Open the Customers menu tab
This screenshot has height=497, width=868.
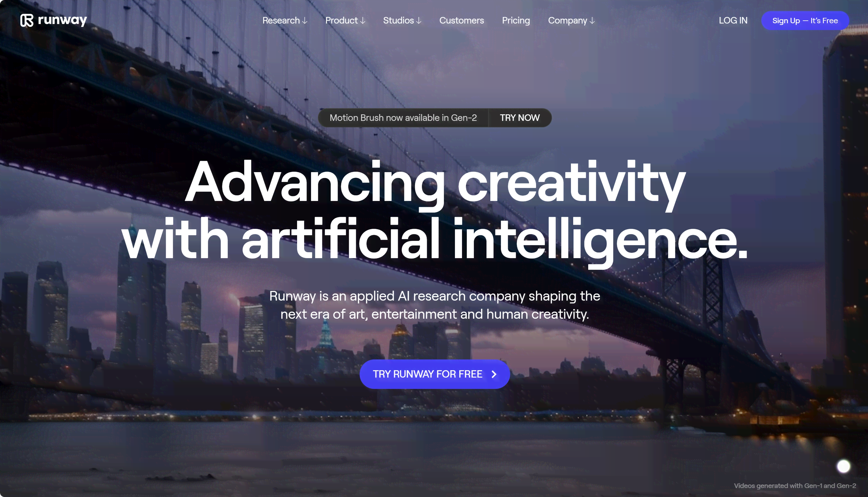(x=462, y=20)
